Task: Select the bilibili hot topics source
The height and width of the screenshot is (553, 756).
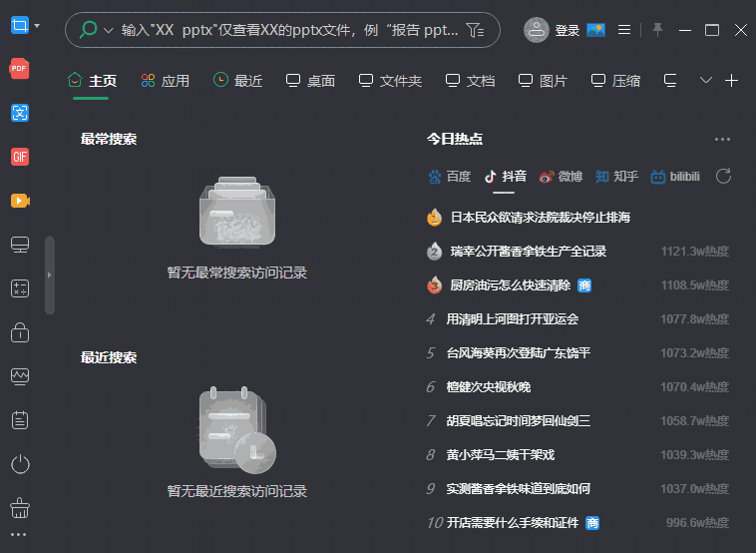Action: click(x=675, y=177)
